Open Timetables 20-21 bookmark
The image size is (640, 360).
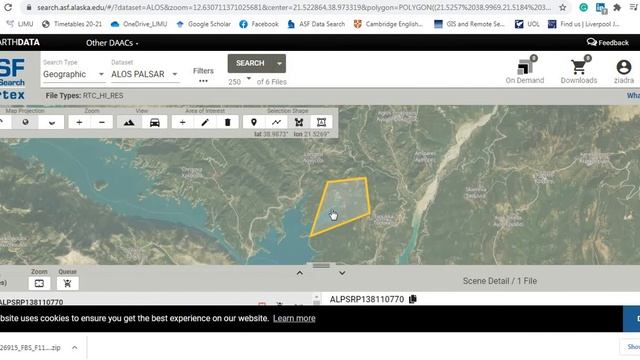click(72, 24)
